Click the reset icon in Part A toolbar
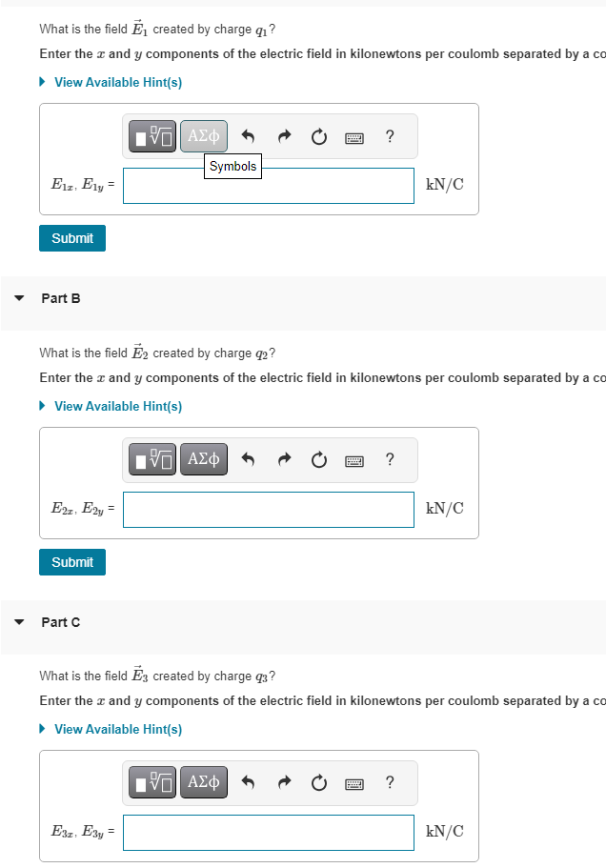The height and width of the screenshot is (868, 606). pos(318,135)
